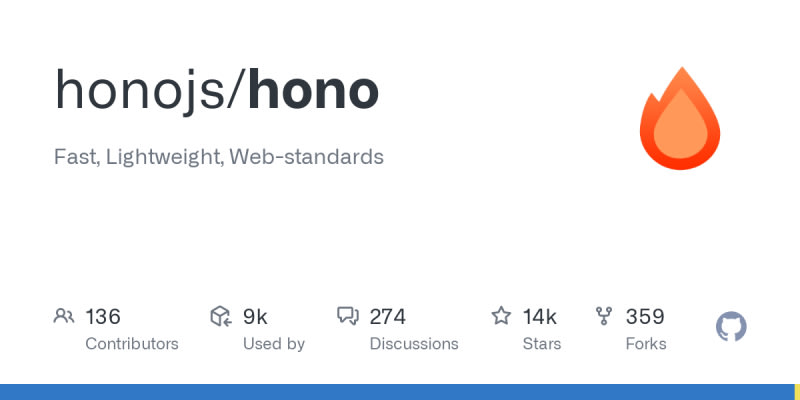Click the Forks branch icon

(604, 317)
